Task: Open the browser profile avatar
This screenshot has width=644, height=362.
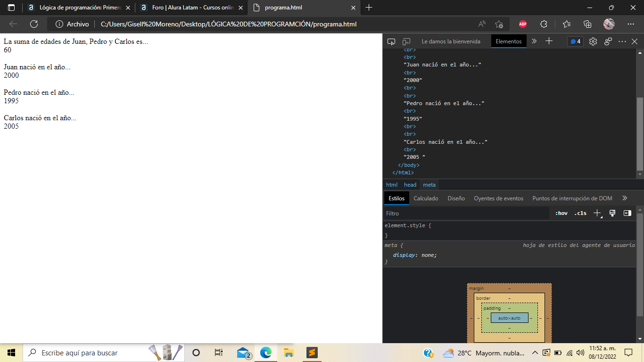Action: 609,24
